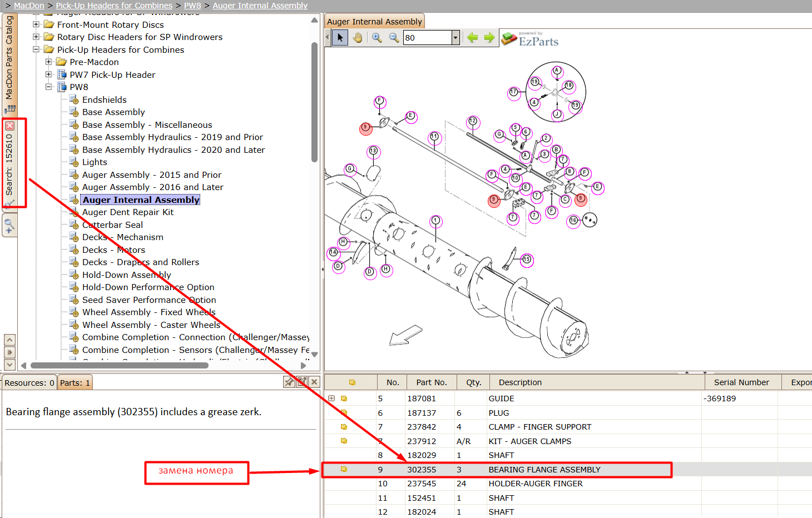Screen dimensions: 812x518
Task: Open the zoom level dropdown arrow
Action: pyautogui.click(x=455, y=38)
